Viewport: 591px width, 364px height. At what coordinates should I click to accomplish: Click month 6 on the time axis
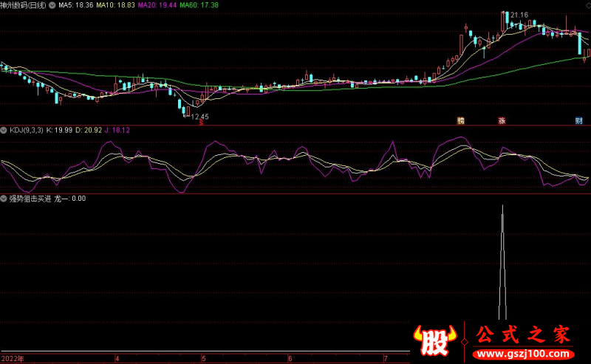tap(290, 359)
